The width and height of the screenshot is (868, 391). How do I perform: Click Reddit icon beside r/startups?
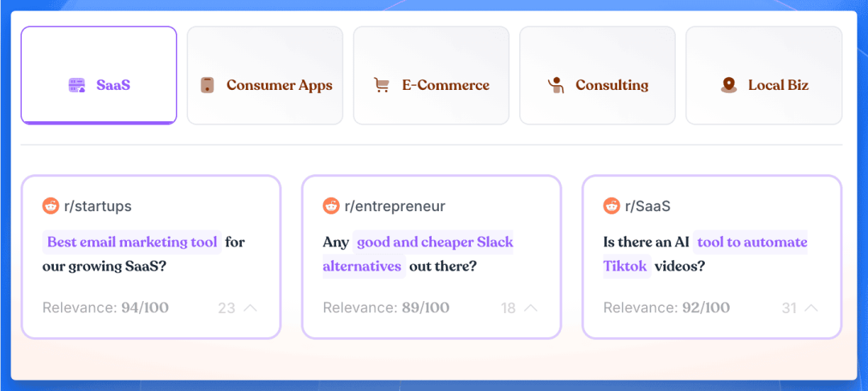click(x=51, y=206)
